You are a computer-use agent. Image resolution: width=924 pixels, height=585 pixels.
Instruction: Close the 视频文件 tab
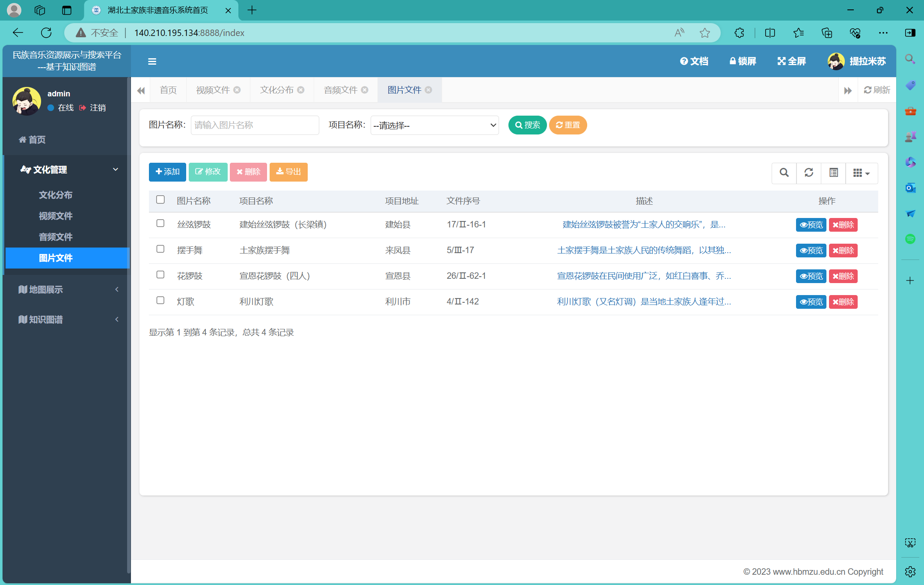(237, 90)
